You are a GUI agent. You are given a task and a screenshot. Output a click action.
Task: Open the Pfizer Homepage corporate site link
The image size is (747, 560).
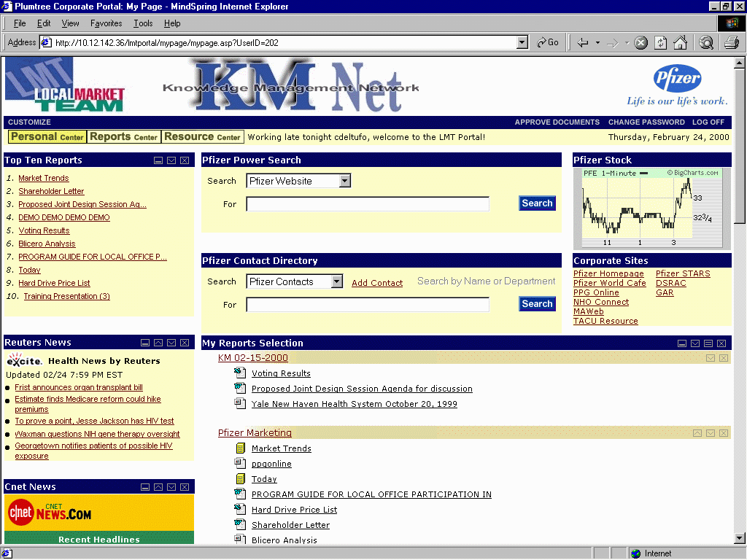tap(608, 273)
